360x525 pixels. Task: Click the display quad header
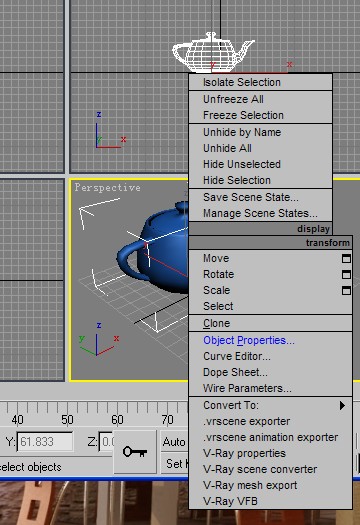click(x=261, y=229)
